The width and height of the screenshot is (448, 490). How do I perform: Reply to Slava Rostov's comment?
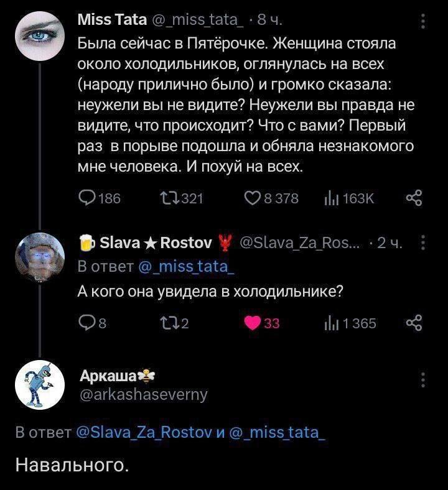click(88, 323)
